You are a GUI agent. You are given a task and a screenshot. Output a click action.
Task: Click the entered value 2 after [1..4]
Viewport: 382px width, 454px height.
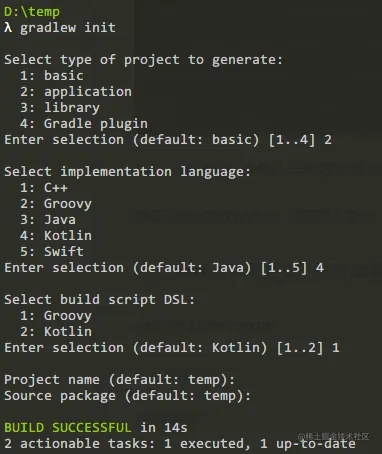pyautogui.click(x=328, y=140)
